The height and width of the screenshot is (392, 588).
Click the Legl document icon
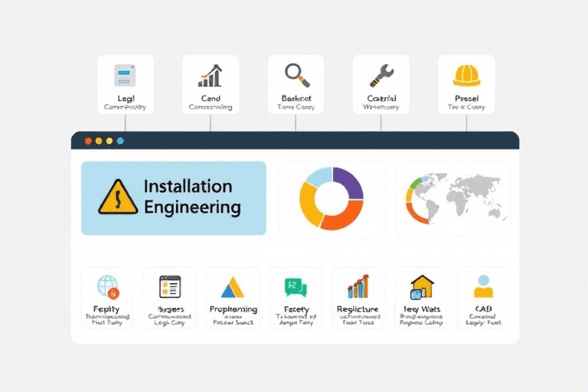coord(126,75)
